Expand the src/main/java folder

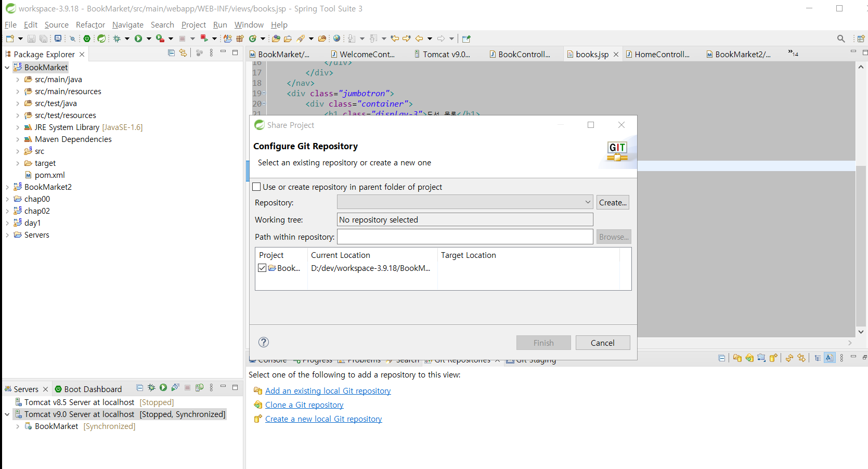pos(17,80)
